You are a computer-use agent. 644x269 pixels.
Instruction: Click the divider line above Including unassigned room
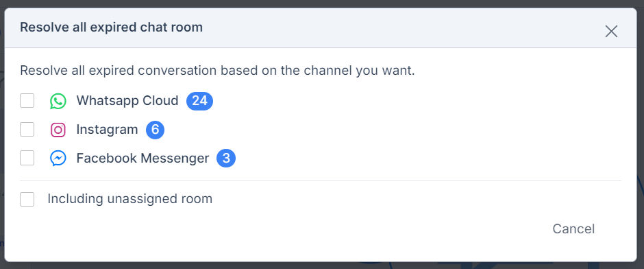coord(321,180)
